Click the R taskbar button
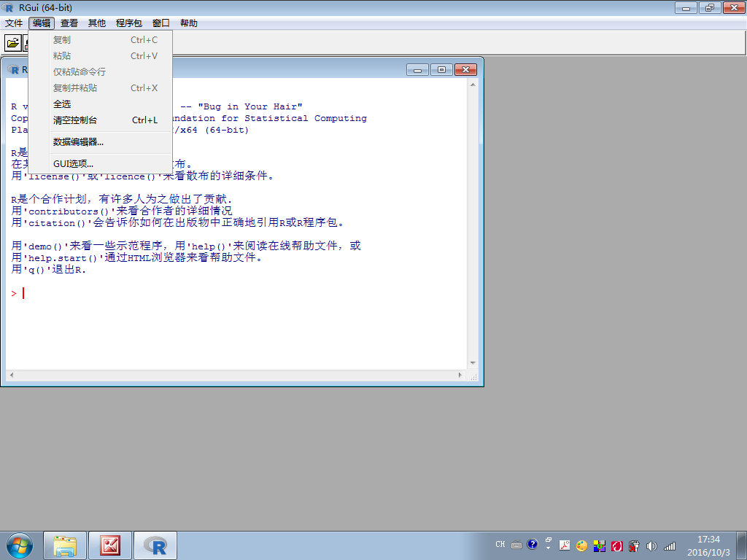The image size is (747, 560). [155, 545]
